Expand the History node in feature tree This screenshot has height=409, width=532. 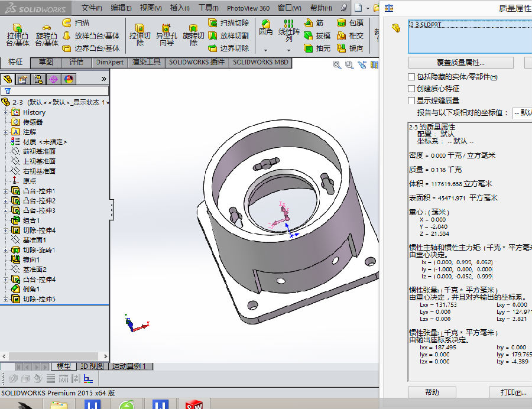click(x=6, y=112)
